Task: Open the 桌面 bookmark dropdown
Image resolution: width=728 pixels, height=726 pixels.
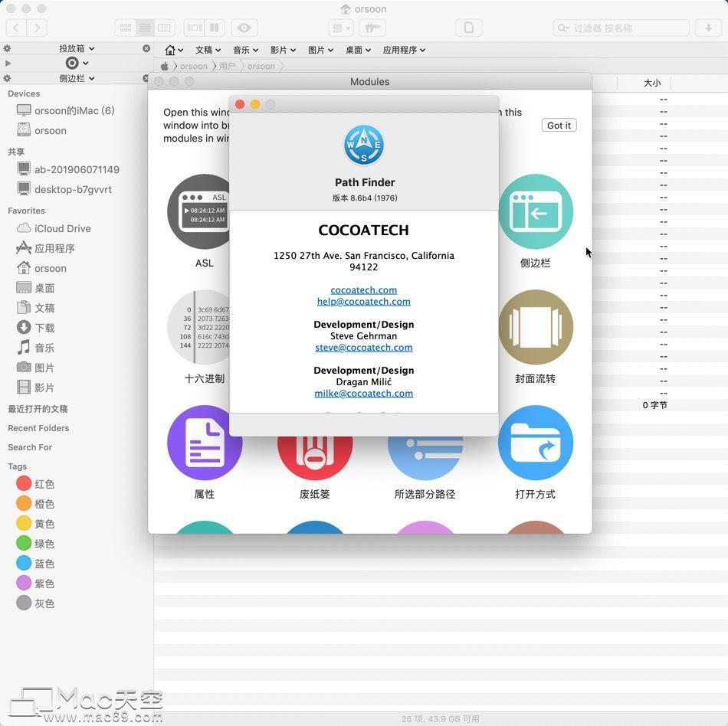Action: tap(358, 50)
